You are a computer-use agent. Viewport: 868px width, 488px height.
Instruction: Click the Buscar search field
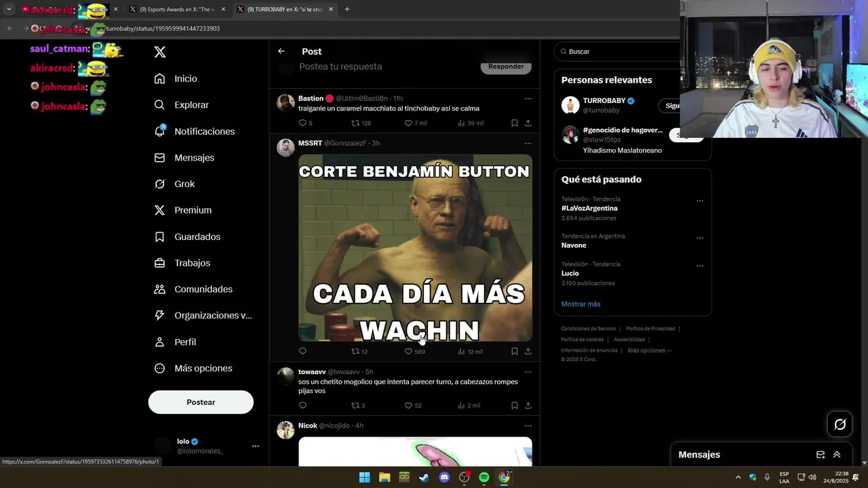pos(617,52)
